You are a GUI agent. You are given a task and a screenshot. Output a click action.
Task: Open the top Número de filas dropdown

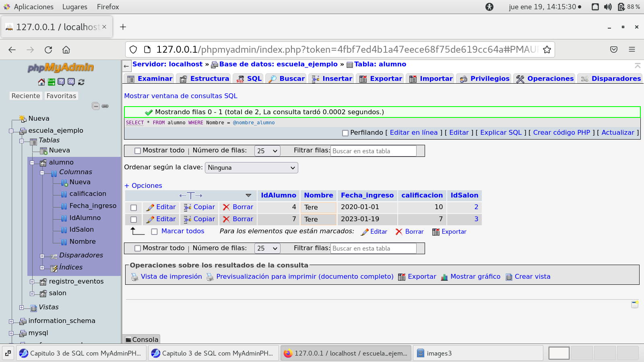click(x=267, y=151)
